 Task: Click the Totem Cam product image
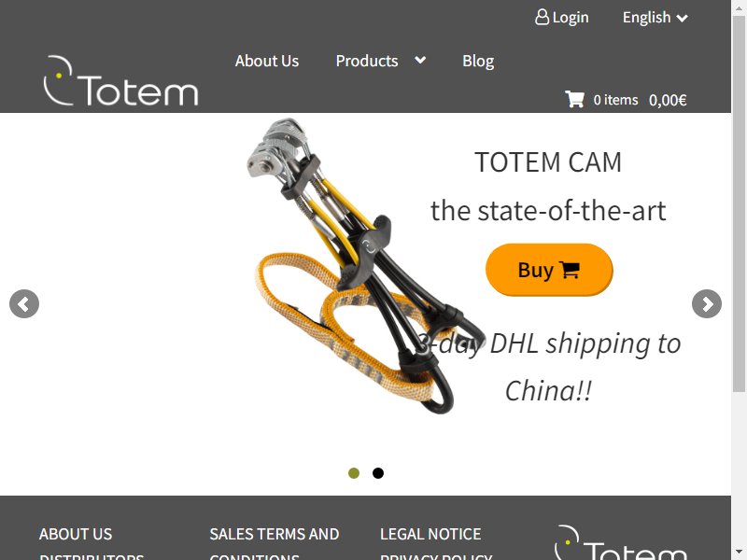pyautogui.click(x=362, y=266)
